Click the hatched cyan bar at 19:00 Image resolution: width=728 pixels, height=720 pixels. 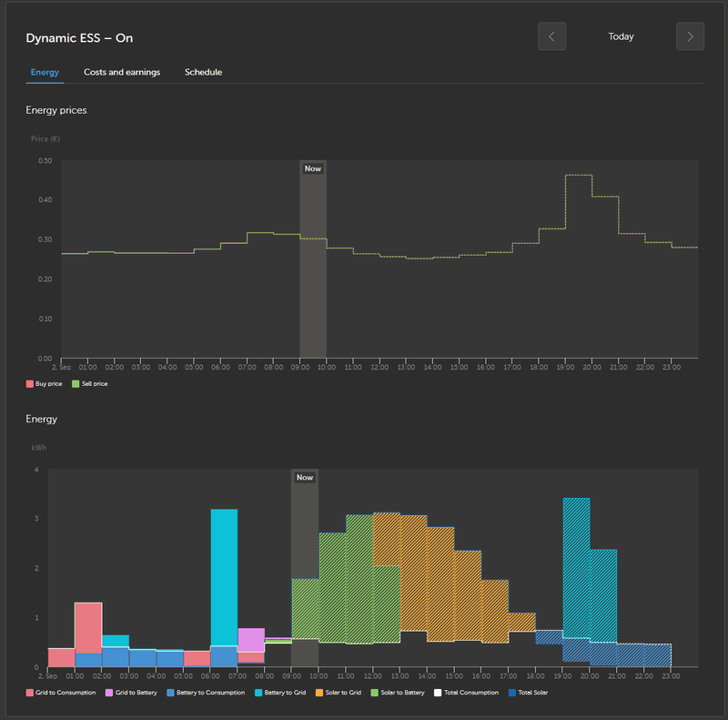576,568
